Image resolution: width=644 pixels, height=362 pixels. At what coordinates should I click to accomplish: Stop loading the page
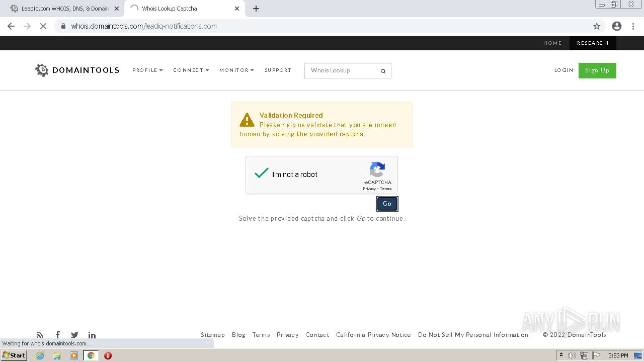pos(43,26)
